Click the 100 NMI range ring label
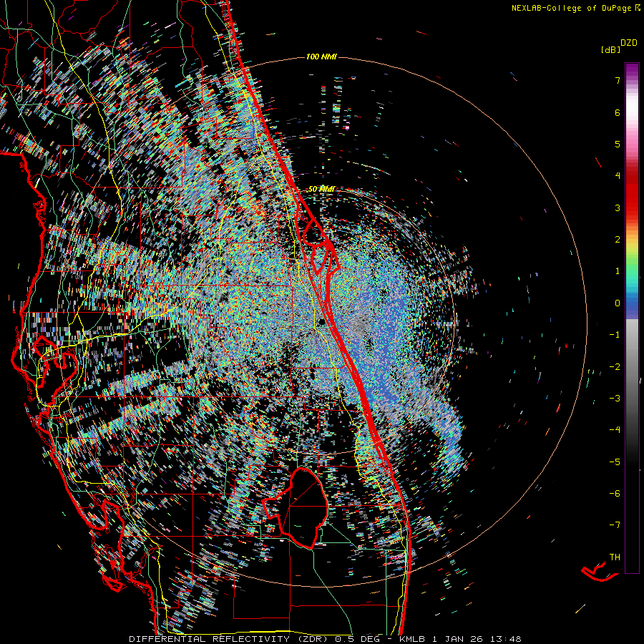 click(x=321, y=57)
